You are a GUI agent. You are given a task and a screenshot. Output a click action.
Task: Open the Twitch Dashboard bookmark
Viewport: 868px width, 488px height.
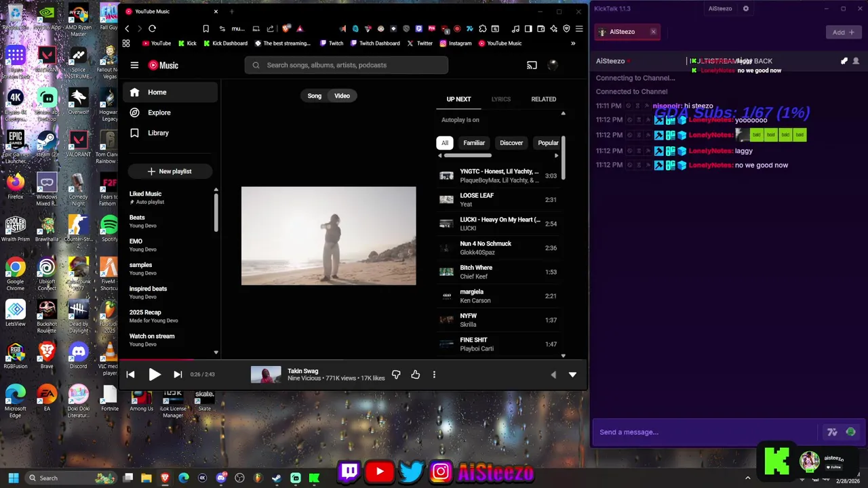(x=374, y=43)
